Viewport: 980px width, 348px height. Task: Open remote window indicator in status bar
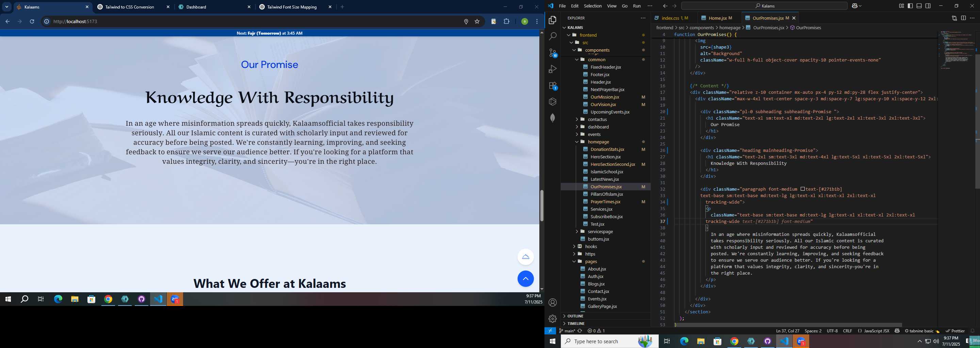coord(550,331)
